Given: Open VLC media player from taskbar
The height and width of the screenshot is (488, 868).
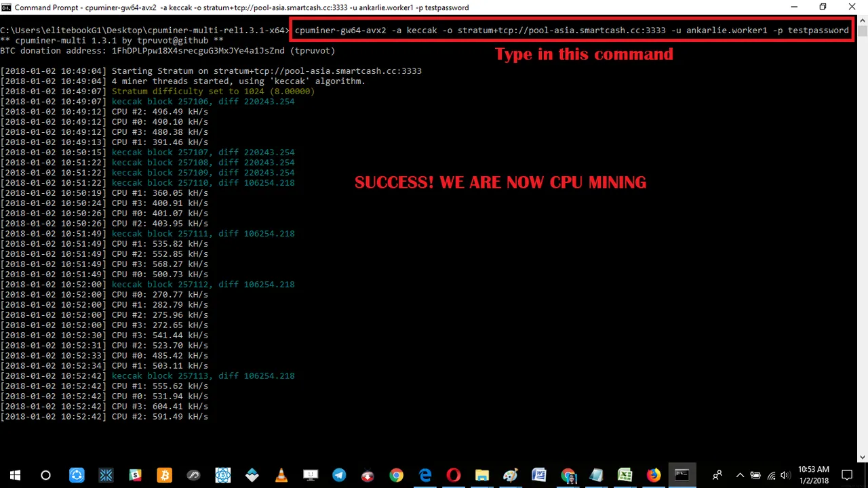Looking at the screenshot, I should coord(281,475).
